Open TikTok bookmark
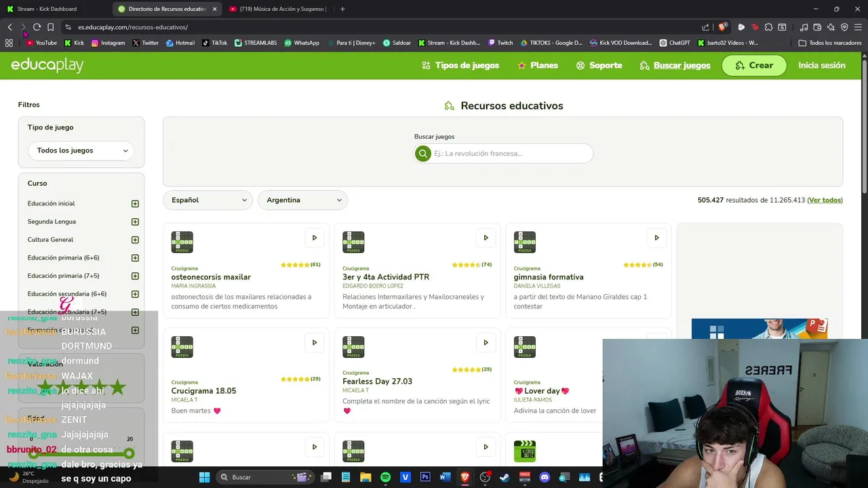Screen dimensions: 868x488 (214, 43)
